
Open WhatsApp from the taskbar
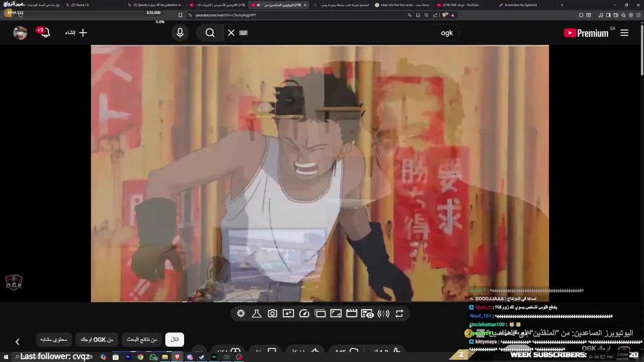click(x=153, y=357)
